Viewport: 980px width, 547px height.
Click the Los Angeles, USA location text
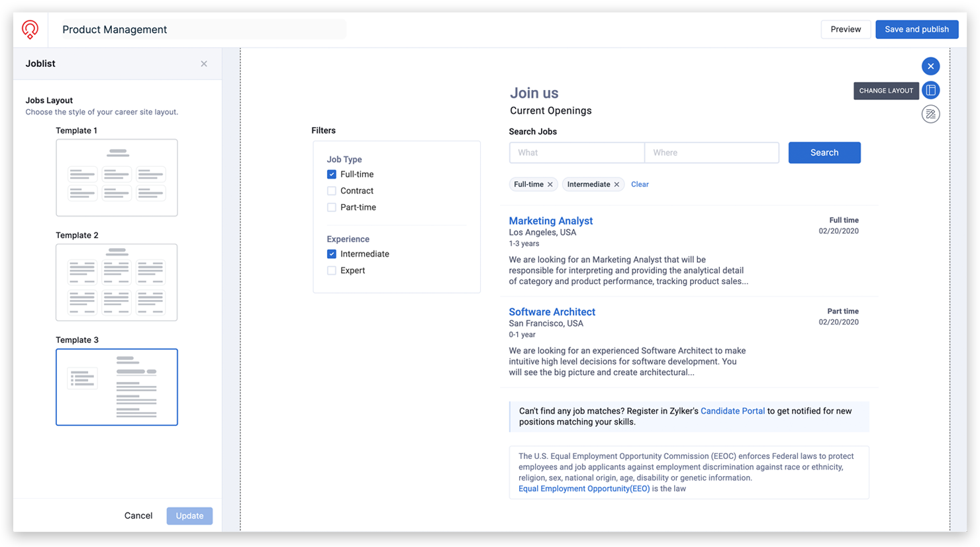542,232
